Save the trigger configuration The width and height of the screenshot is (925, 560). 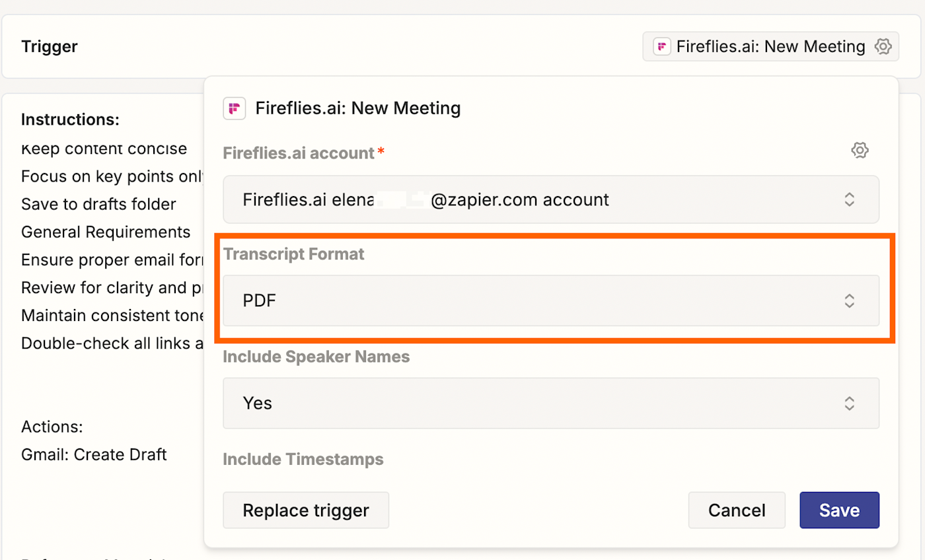(x=839, y=510)
